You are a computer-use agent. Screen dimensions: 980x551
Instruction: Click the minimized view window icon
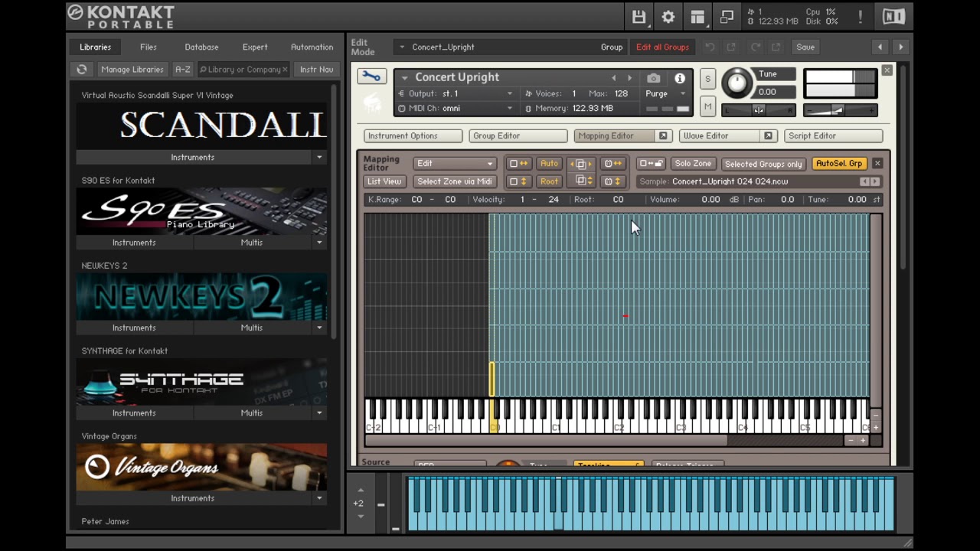tap(727, 17)
